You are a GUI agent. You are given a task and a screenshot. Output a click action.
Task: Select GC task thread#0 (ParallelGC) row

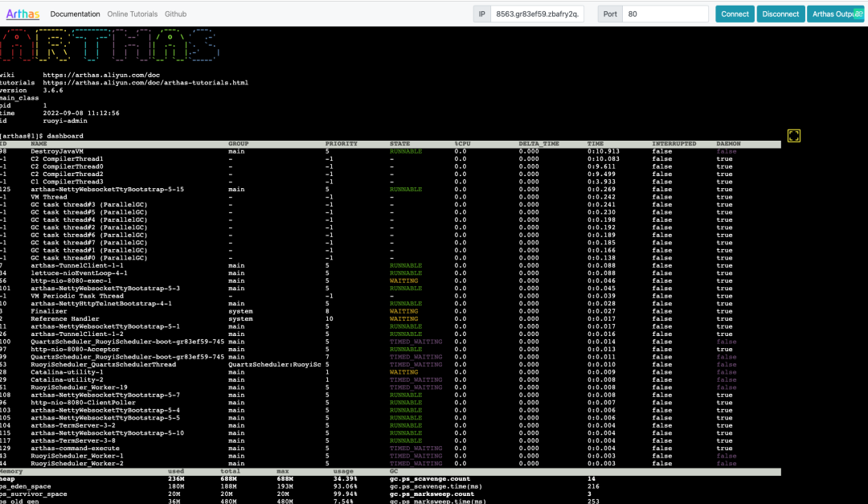click(391, 257)
